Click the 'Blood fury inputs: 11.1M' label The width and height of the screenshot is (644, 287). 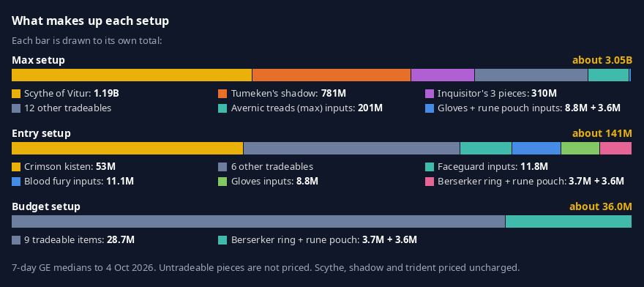[79, 182]
